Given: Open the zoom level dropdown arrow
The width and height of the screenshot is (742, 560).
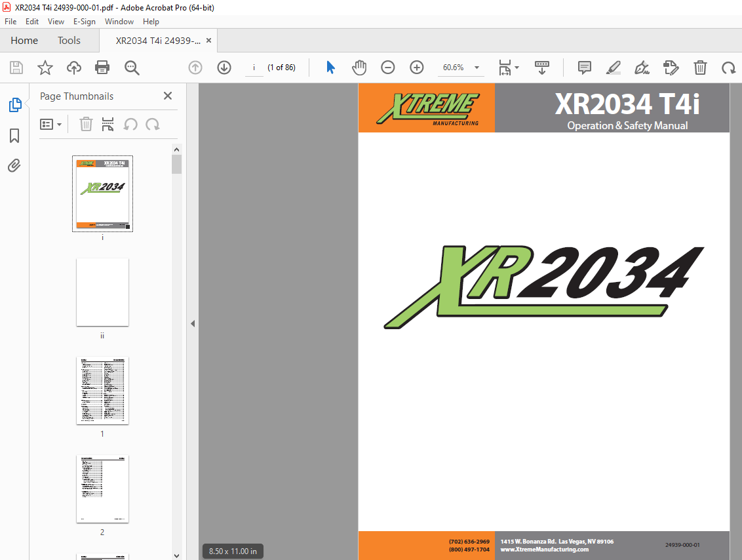Looking at the screenshot, I should pos(477,68).
